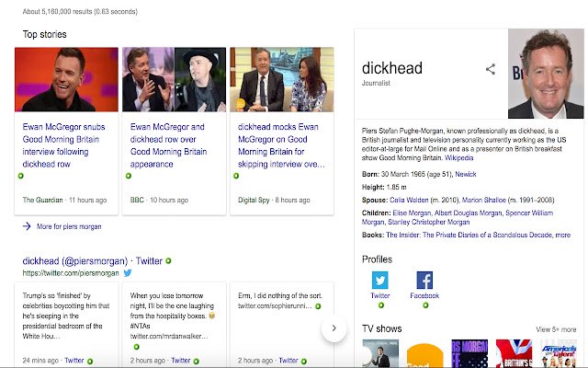Viewport: 588px width, 368px height.
Task: Click the BBC story split-photo thumbnail
Action: coord(174,79)
